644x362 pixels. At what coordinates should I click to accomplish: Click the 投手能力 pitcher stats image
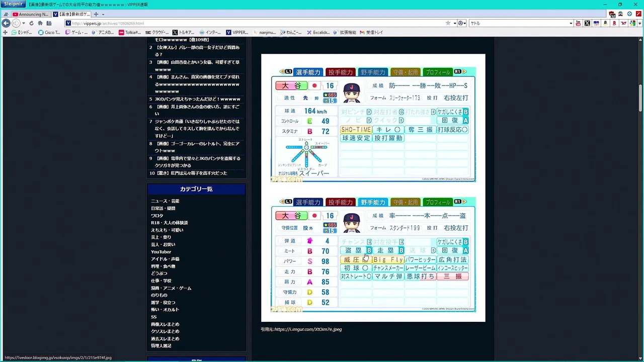click(373, 125)
